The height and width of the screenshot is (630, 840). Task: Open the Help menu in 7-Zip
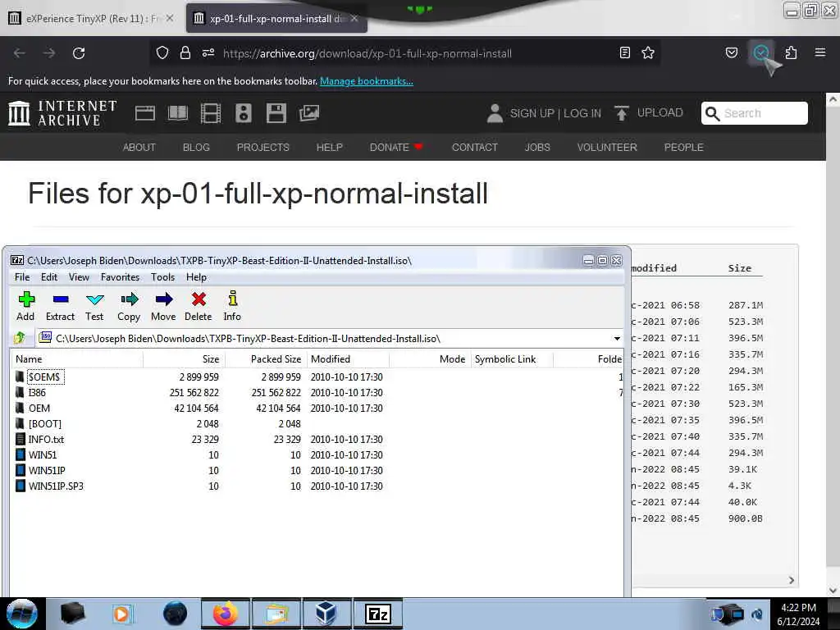tap(196, 277)
